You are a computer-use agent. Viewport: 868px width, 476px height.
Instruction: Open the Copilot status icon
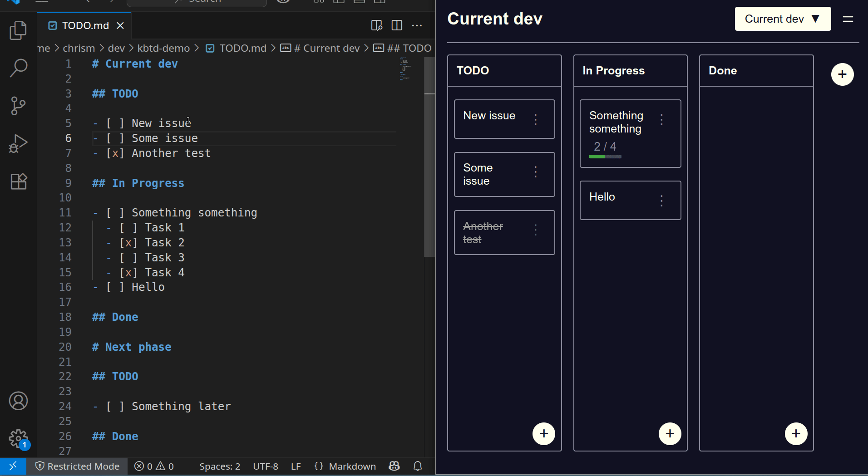[394, 466]
